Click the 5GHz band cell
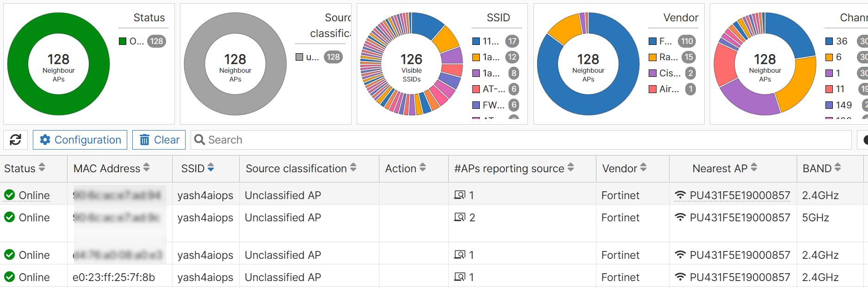 (x=815, y=218)
